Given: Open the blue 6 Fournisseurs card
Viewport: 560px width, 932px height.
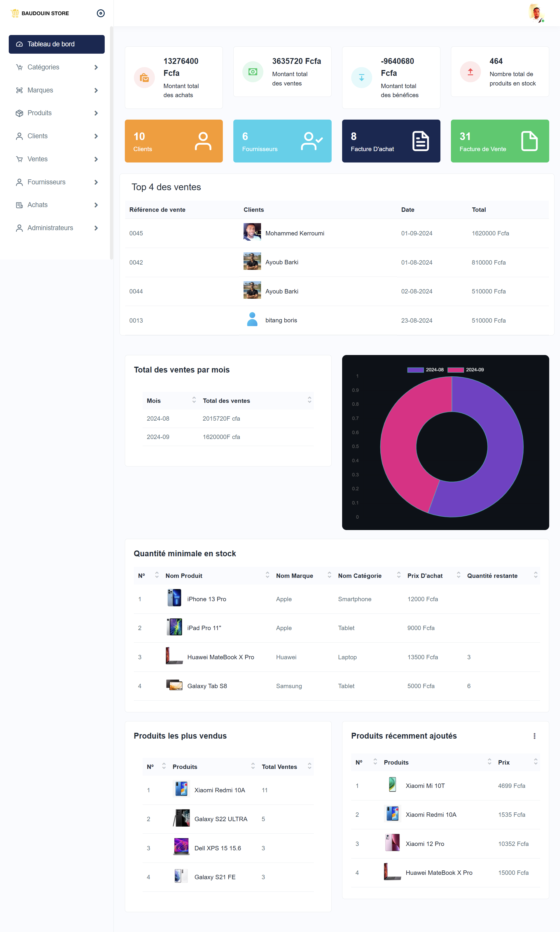Looking at the screenshot, I should pyautogui.click(x=282, y=141).
